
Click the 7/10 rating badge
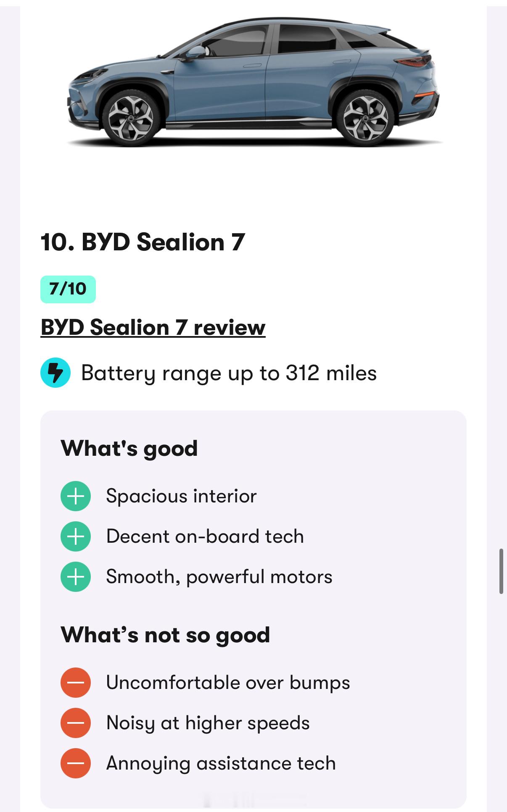click(x=68, y=289)
